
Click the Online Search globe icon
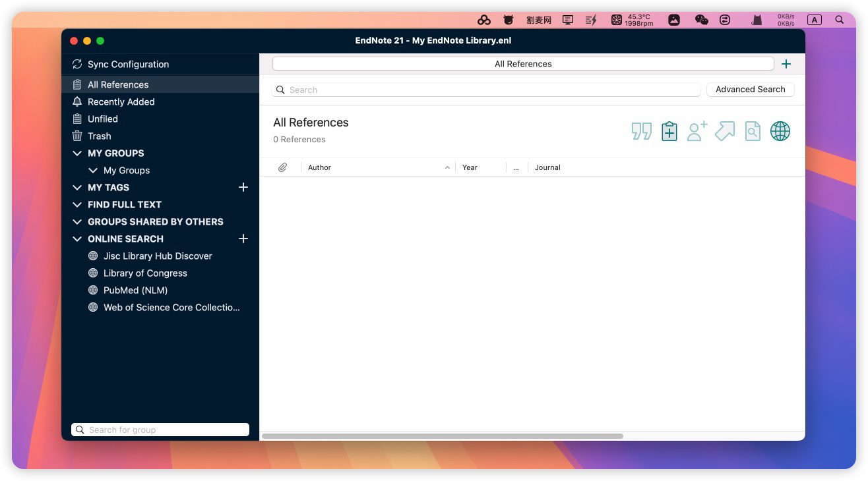780,131
